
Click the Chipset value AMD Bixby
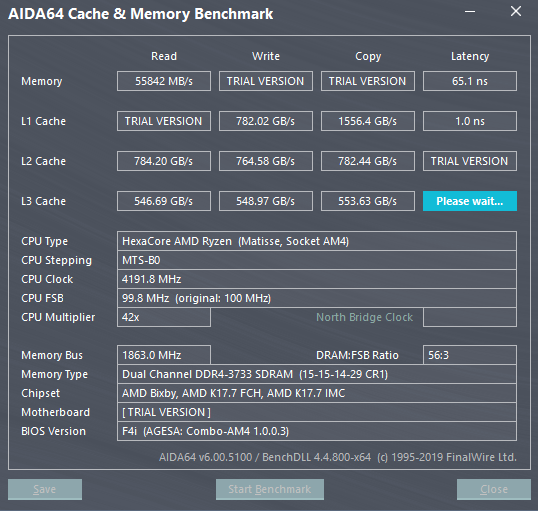(x=317, y=393)
